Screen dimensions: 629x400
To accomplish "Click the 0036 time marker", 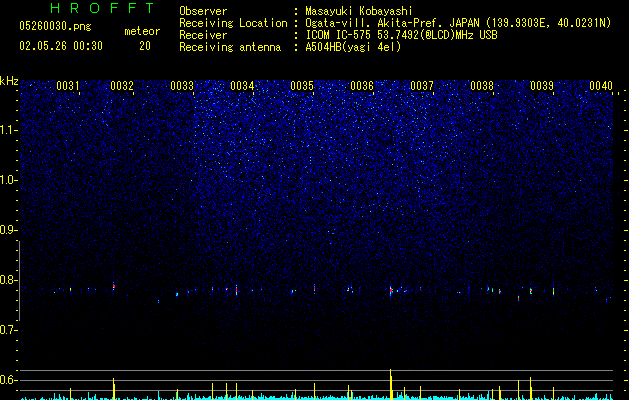I will point(362,86).
